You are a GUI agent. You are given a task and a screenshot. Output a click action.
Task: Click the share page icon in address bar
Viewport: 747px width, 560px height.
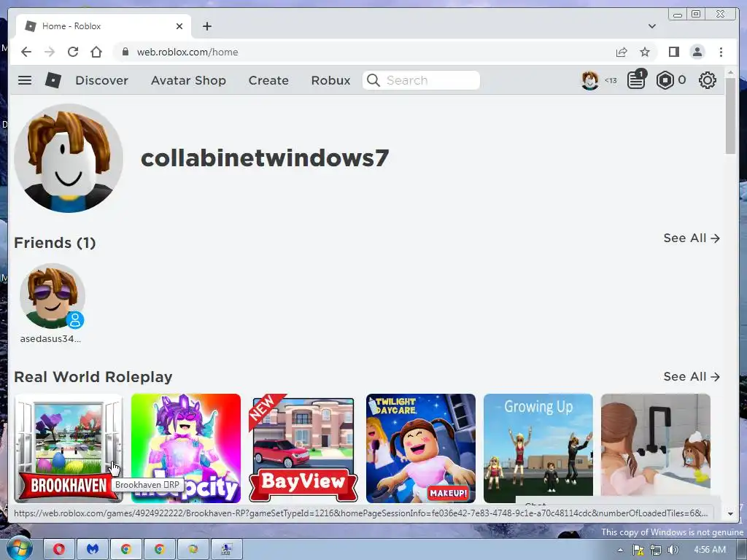622,52
